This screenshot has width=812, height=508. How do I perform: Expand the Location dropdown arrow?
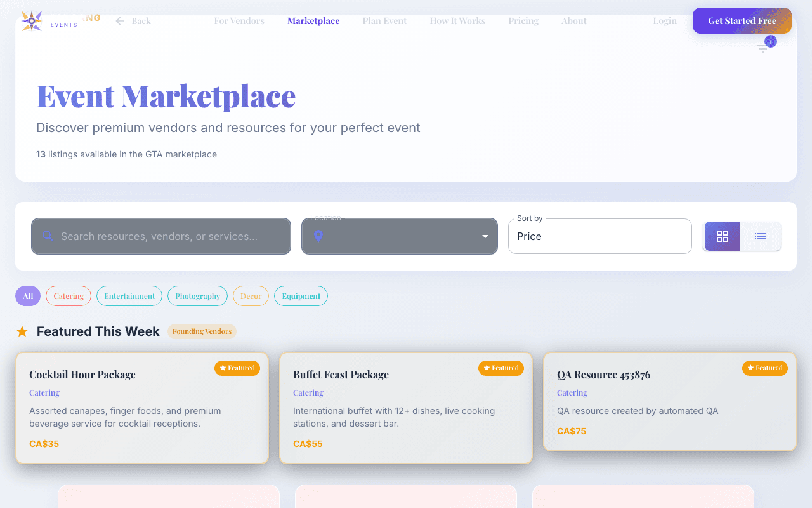click(485, 236)
